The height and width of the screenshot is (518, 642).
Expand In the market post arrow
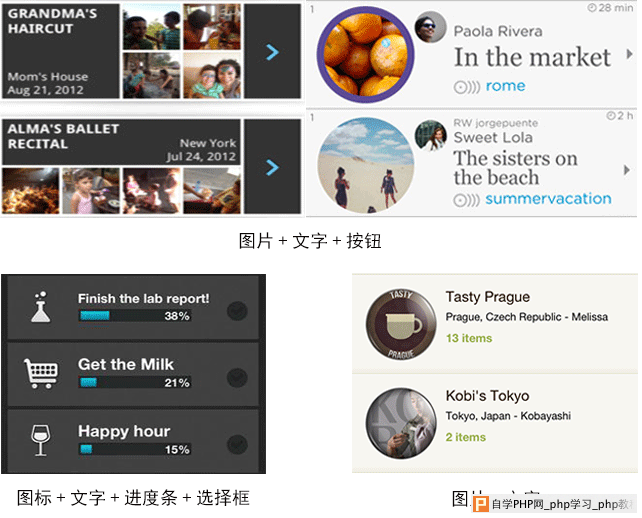630,54
